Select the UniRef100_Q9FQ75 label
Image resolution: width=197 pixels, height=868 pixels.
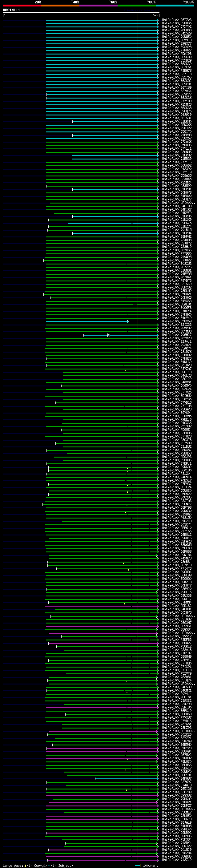coord(177,111)
